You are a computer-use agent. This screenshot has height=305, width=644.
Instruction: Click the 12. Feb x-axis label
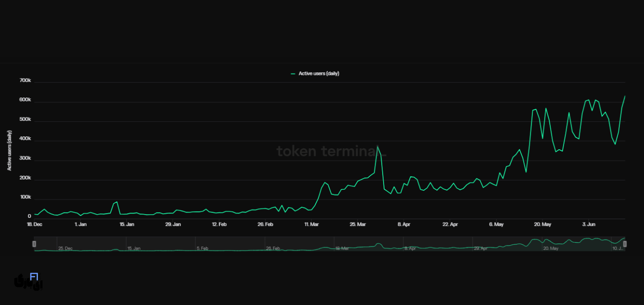[x=219, y=224]
